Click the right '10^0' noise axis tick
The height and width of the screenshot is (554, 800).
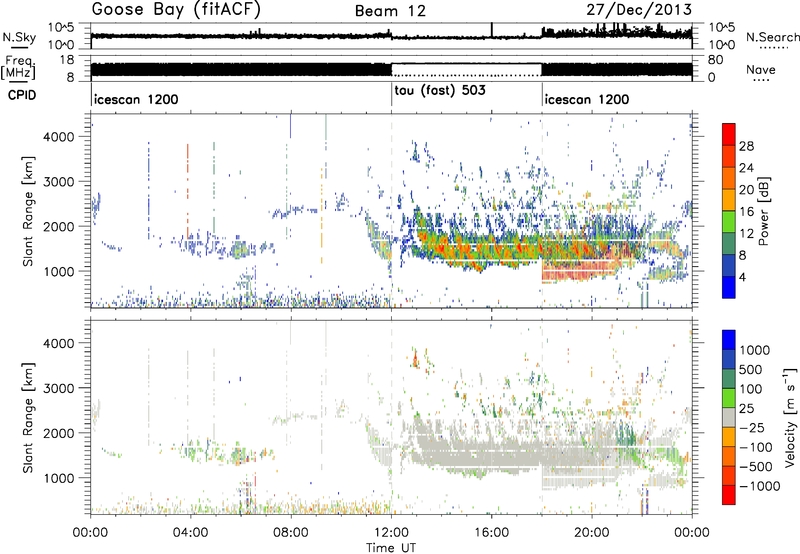tap(721, 45)
